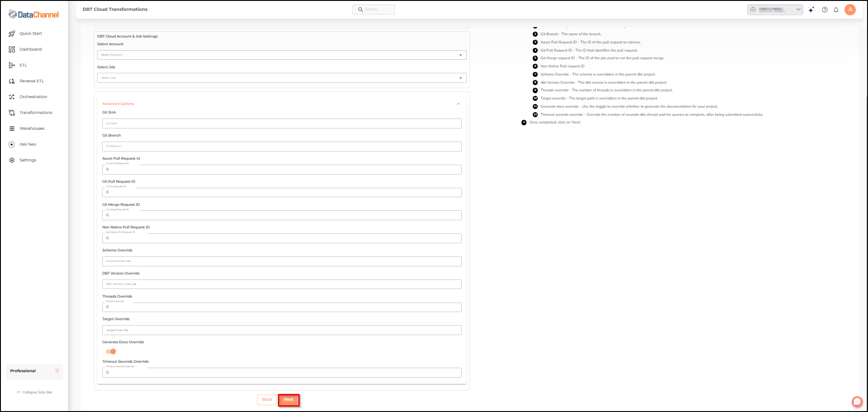Collapse the Advanced Options section chevron

[x=458, y=104]
